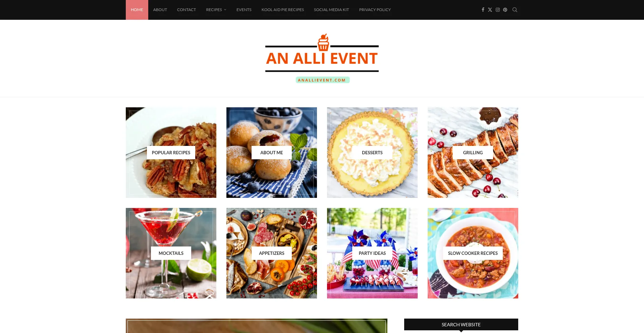Open the Facebook social icon
Screen dimensions: 644x333
[x=483, y=10]
